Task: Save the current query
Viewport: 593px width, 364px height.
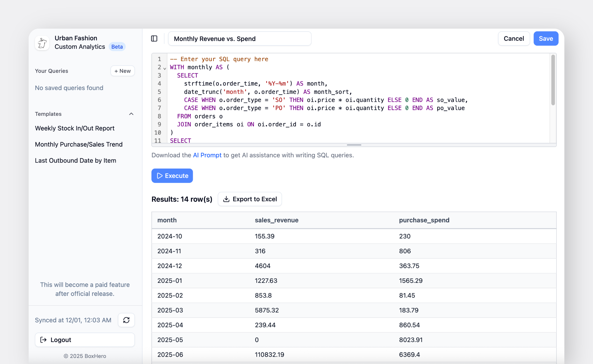Action: click(x=546, y=38)
